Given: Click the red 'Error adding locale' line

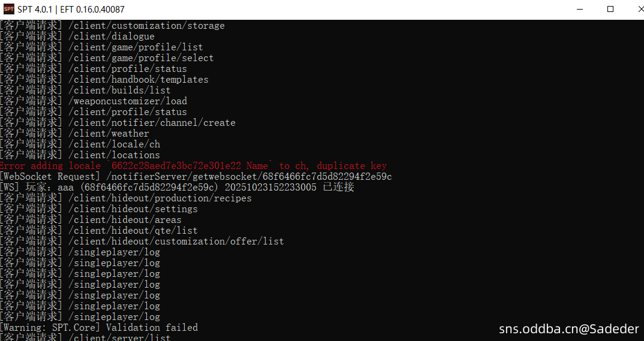Looking at the screenshot, I should point(193,166).
